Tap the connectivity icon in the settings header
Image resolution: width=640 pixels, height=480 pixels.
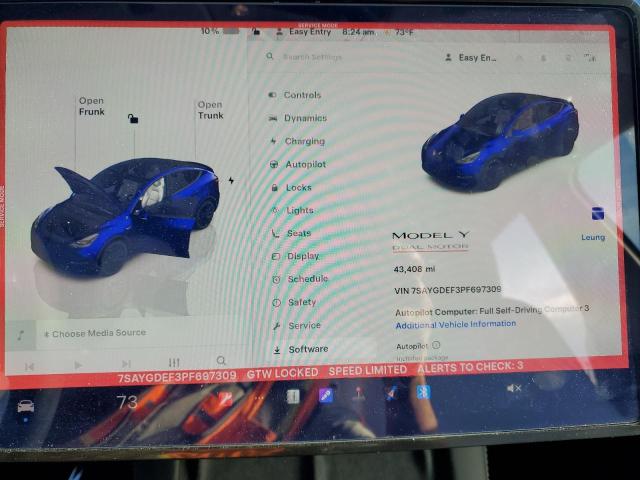tap(590, 58)
